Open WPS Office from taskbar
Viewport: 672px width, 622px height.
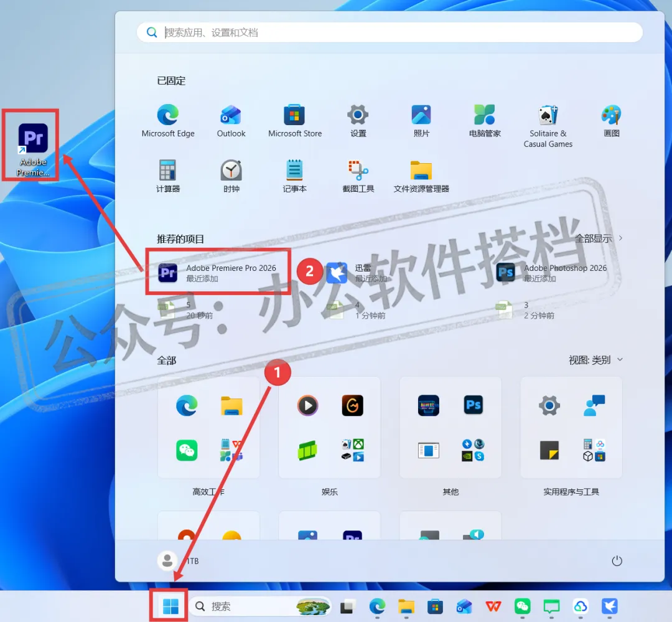[493, 606]
